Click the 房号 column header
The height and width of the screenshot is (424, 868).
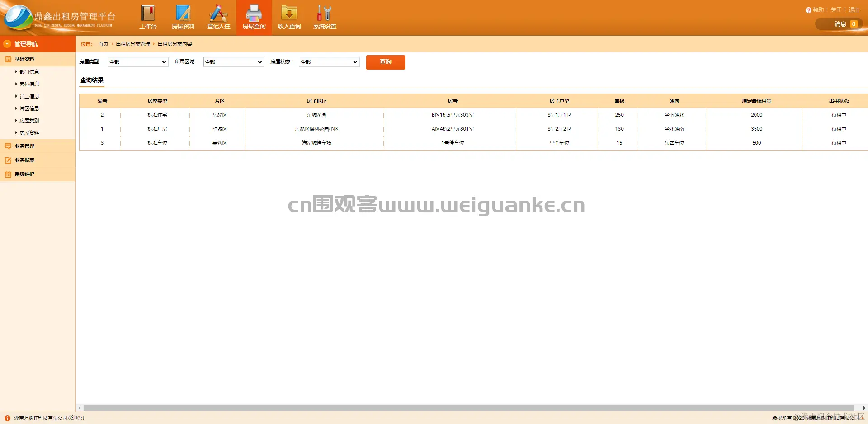click(453, 101)
